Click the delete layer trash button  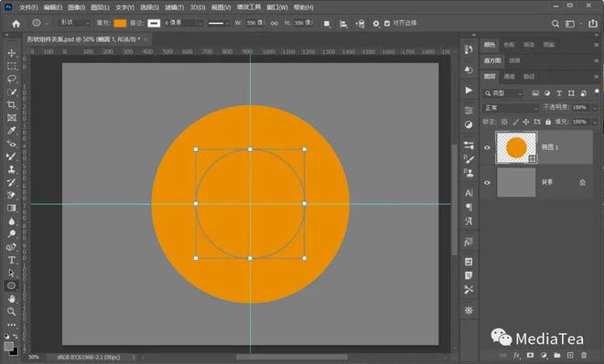(x=584, y=355)
